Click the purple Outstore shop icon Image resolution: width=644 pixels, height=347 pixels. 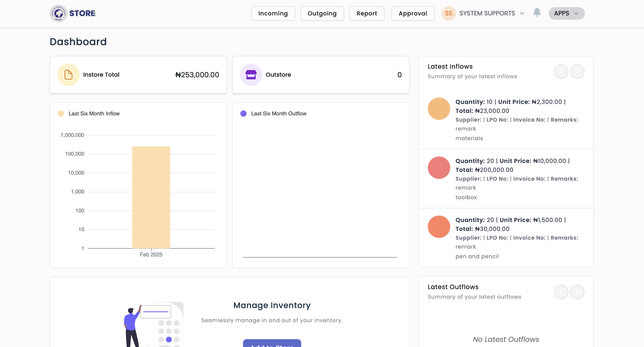tap(251, 75)
